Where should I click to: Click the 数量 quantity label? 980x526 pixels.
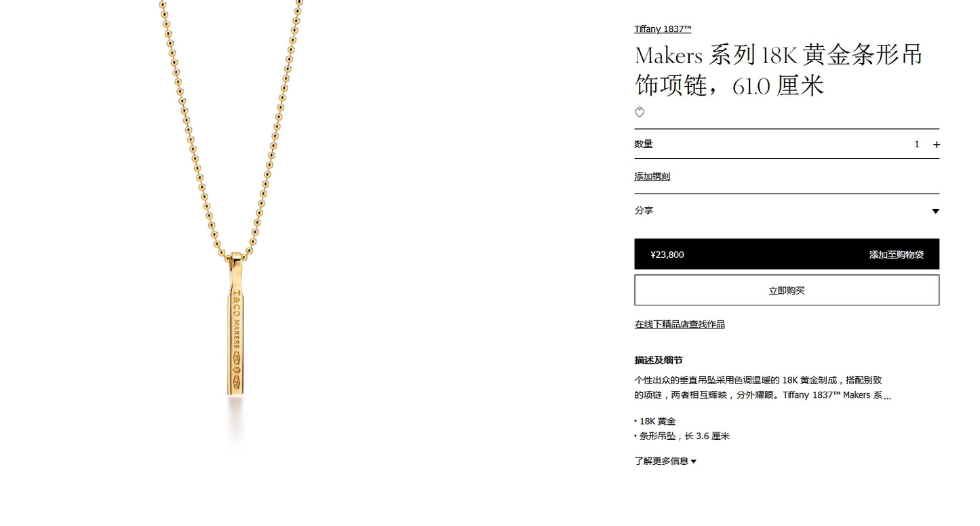pos(644,144)
